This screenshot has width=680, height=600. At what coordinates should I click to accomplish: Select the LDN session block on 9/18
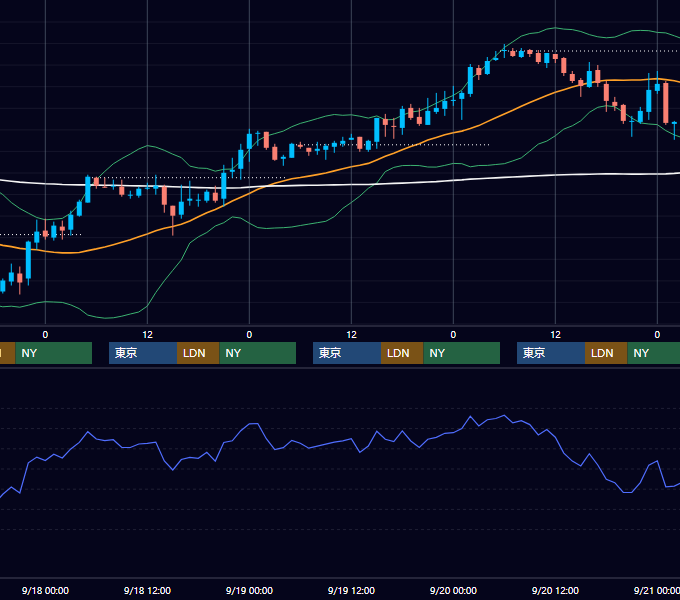click(198, 353)
